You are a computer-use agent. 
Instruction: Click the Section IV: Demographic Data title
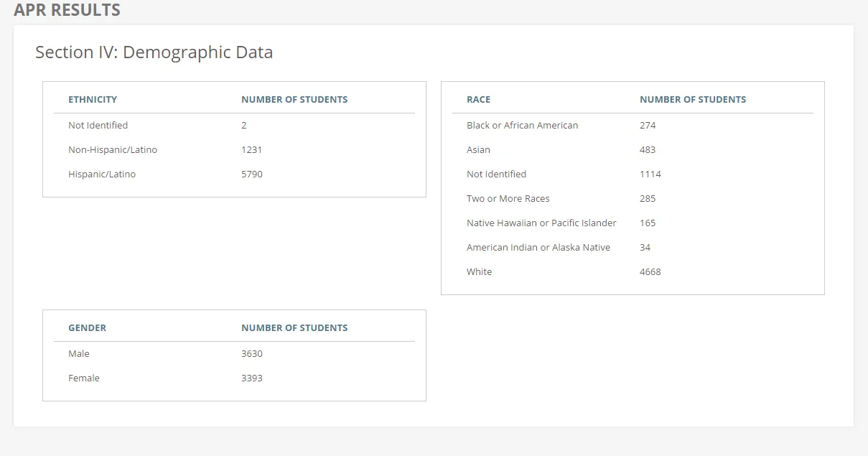point(154,52)
